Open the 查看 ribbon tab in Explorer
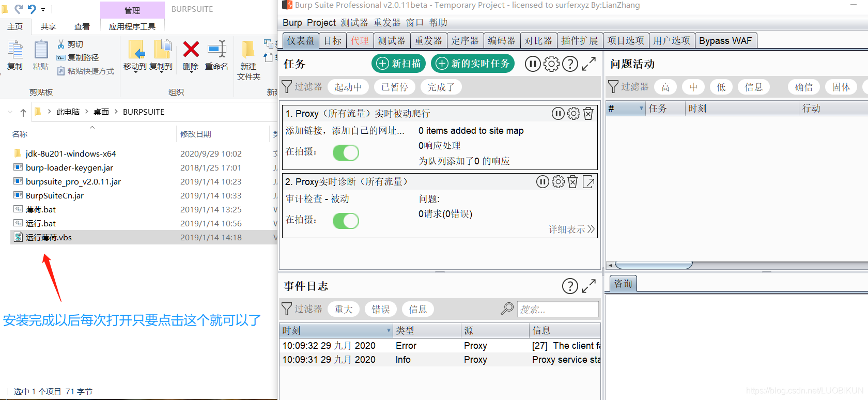 [82, 26]
